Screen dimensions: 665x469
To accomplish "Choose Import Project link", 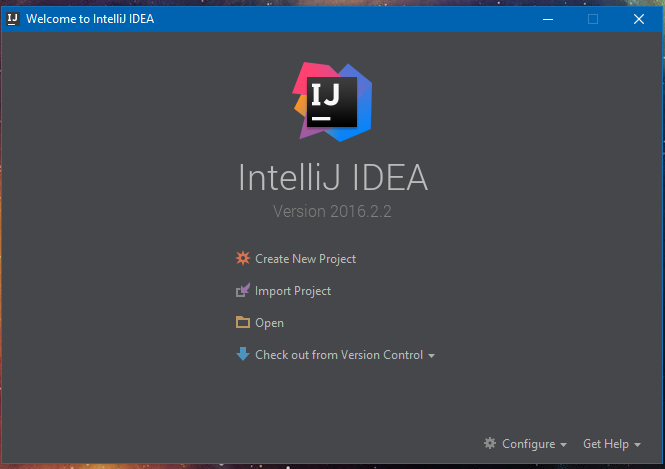I will 293,291.
